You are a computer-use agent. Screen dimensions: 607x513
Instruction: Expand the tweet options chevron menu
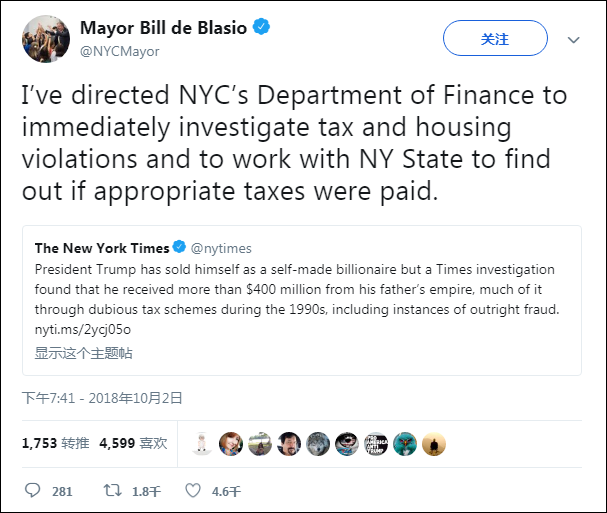tap(574, 40)
